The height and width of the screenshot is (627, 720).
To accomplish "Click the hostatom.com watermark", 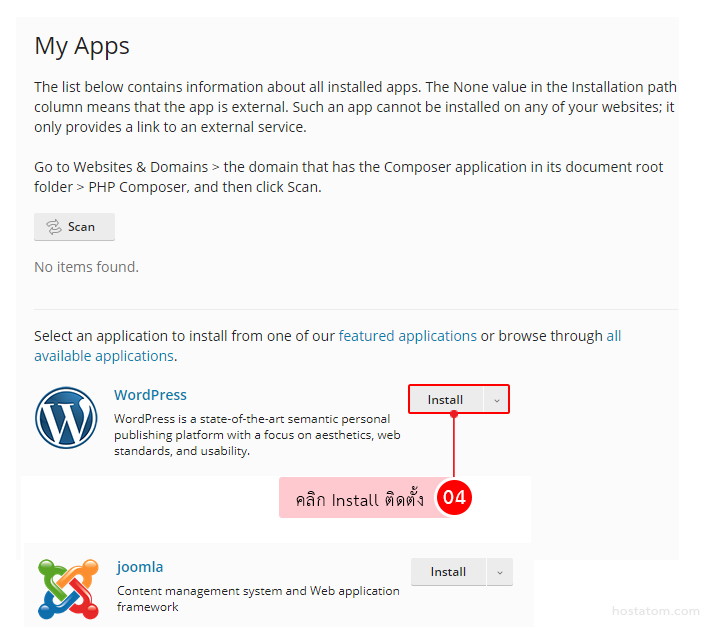I will pos(657,611).
